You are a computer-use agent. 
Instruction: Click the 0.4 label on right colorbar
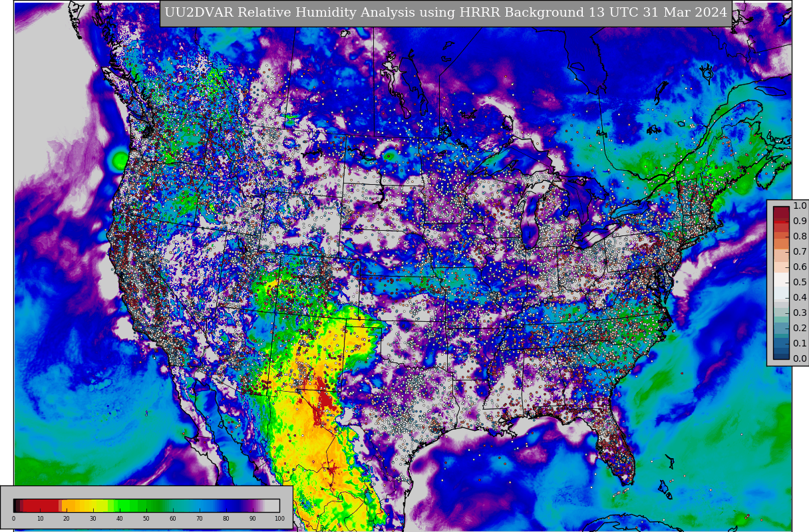coord(800,298)
